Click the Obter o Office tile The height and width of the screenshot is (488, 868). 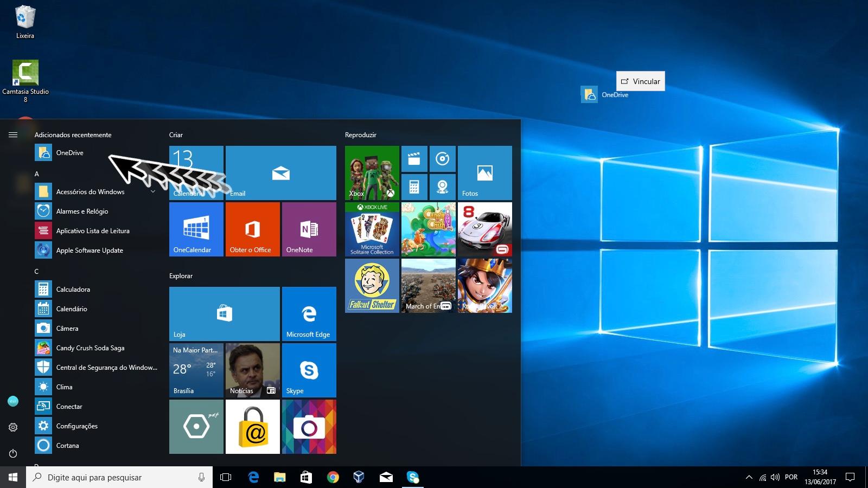253,229
